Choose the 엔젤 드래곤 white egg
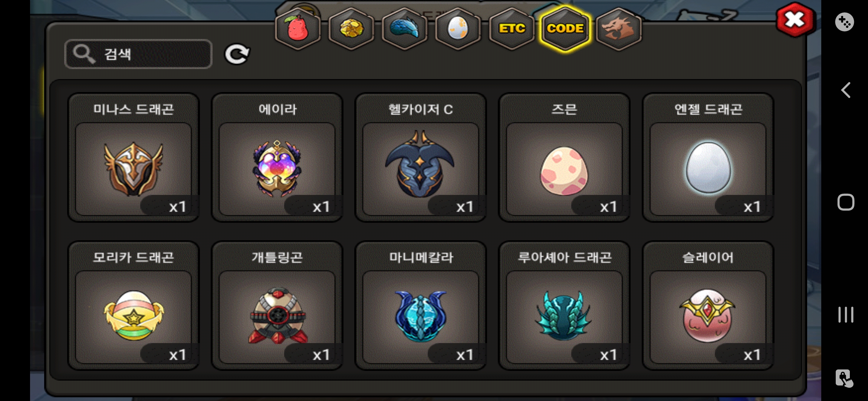This screenshot has height=401, width=868. (708, 157)
